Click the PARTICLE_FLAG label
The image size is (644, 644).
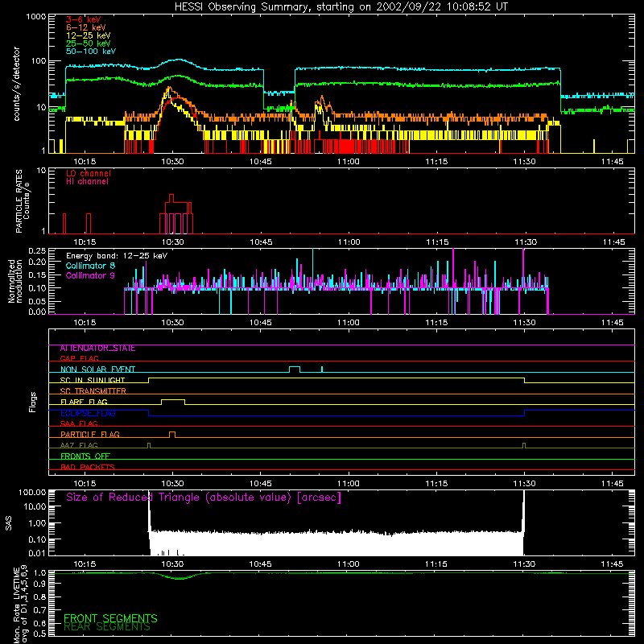coord(90,435)
